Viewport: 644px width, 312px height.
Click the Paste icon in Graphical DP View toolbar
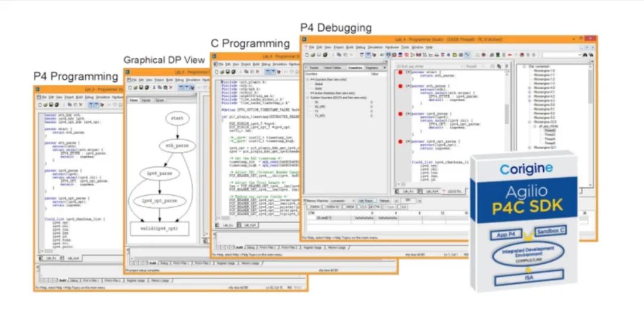(165, 88)
